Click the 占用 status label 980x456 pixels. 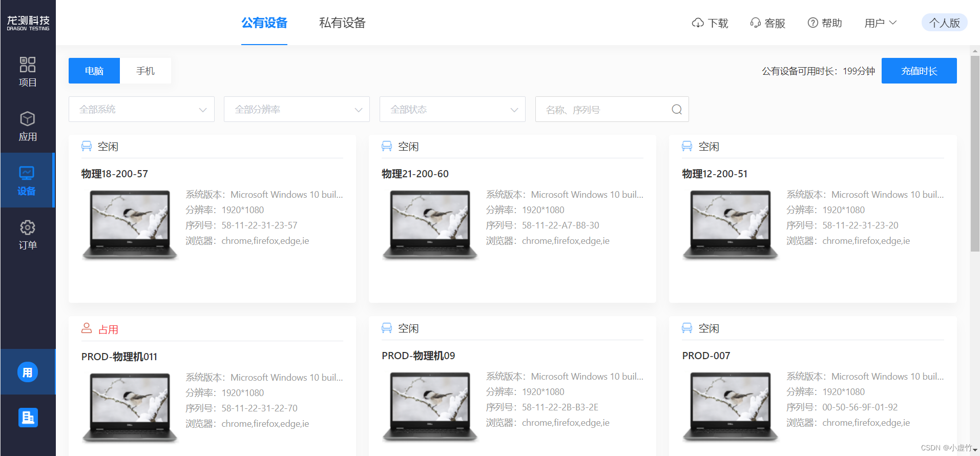point(108,329)
